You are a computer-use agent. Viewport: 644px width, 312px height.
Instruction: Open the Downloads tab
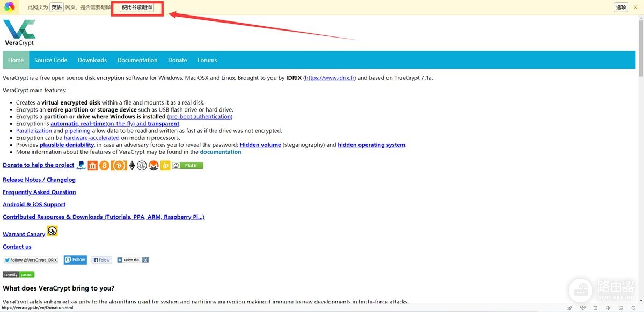pyautogui.click(x=92, y=60)
